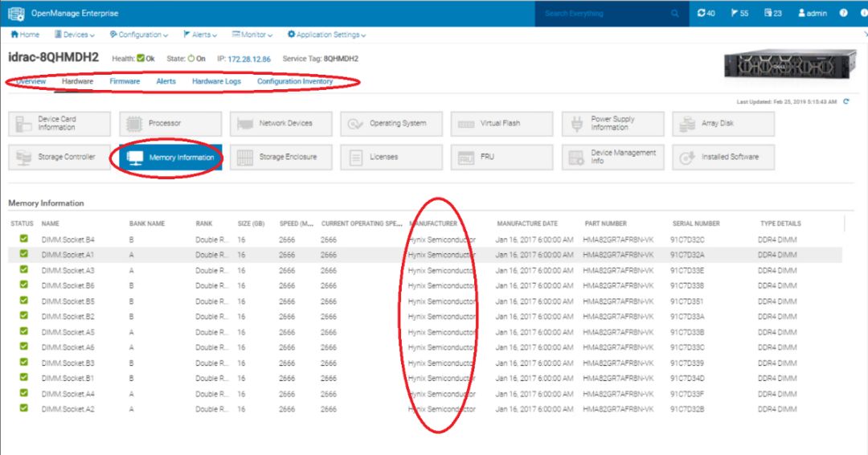Select DIMM.Socket.A1 name cell

click(x=68, y=255)
